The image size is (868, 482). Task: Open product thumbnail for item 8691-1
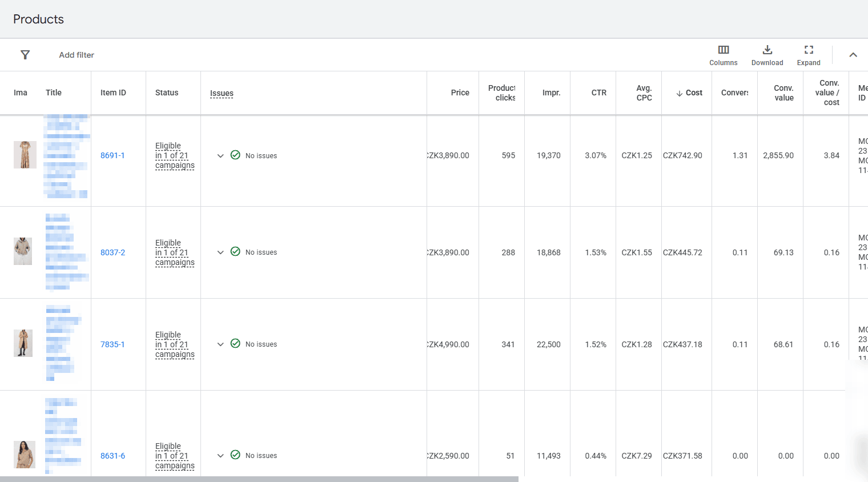(25, 155)
